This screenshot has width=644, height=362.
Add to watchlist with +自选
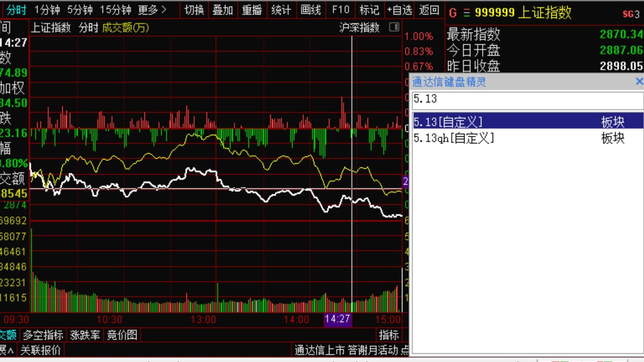[399, 10]
